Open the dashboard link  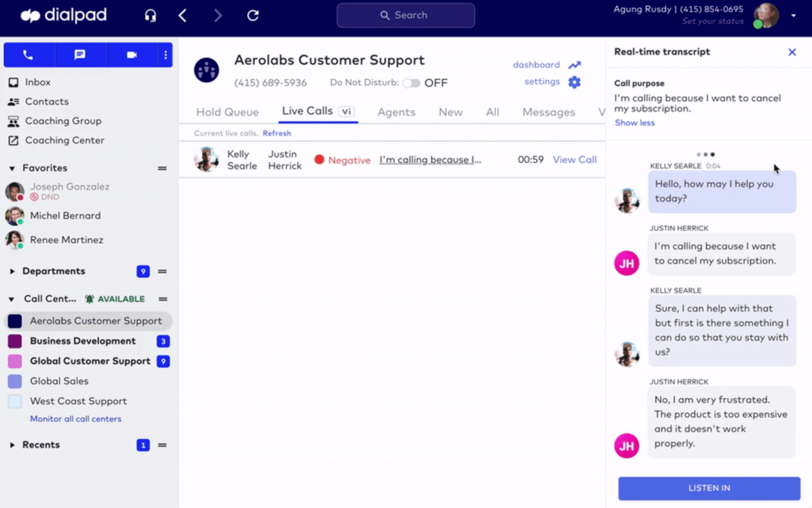(x=536, y=65)
